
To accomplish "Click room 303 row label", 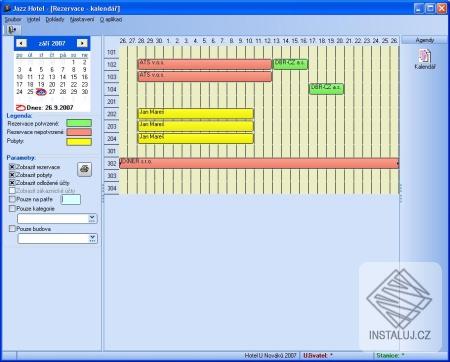I will point(112,176).
